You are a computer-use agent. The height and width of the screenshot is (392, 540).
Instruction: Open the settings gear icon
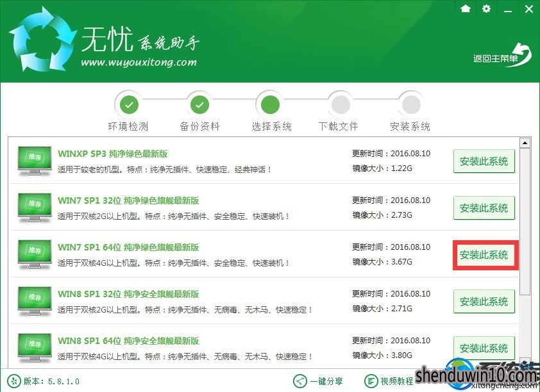[x=486, y=8]
